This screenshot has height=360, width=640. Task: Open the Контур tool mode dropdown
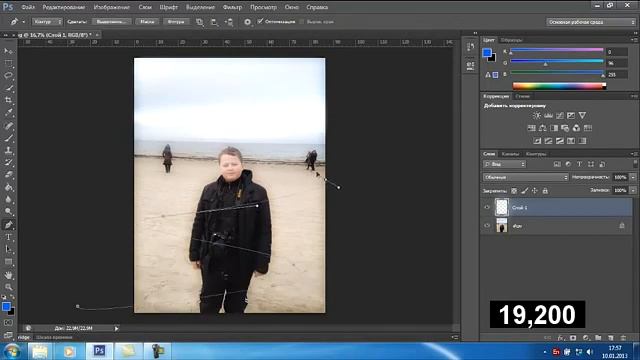click(47, 22)
